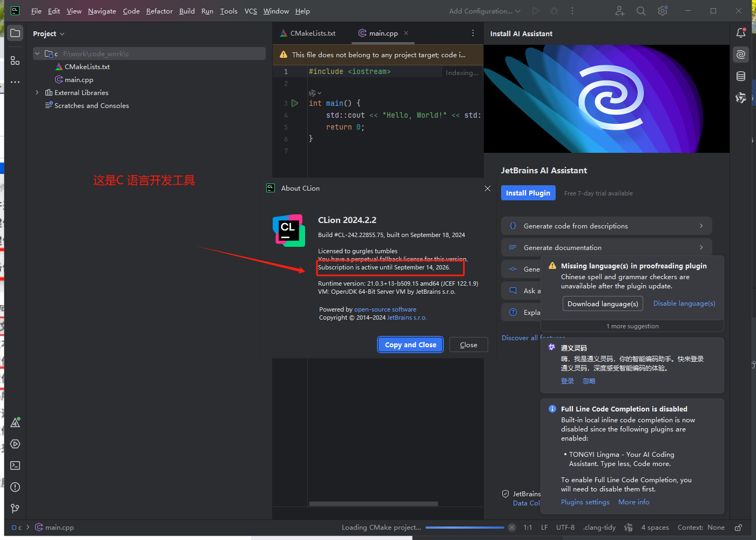Click the Run configuration play icon
This screenshot has height=540, width=756.
535,11
